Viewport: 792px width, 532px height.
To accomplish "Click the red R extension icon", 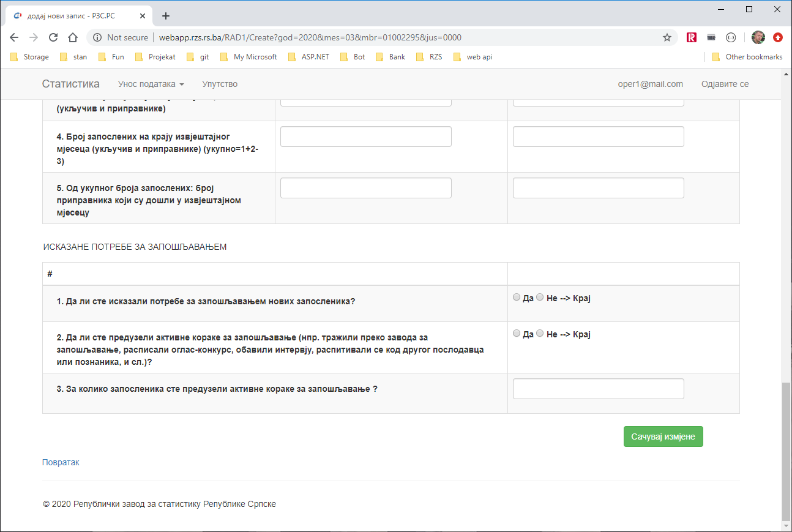I will pyautogui.click(x=692, y=37).
